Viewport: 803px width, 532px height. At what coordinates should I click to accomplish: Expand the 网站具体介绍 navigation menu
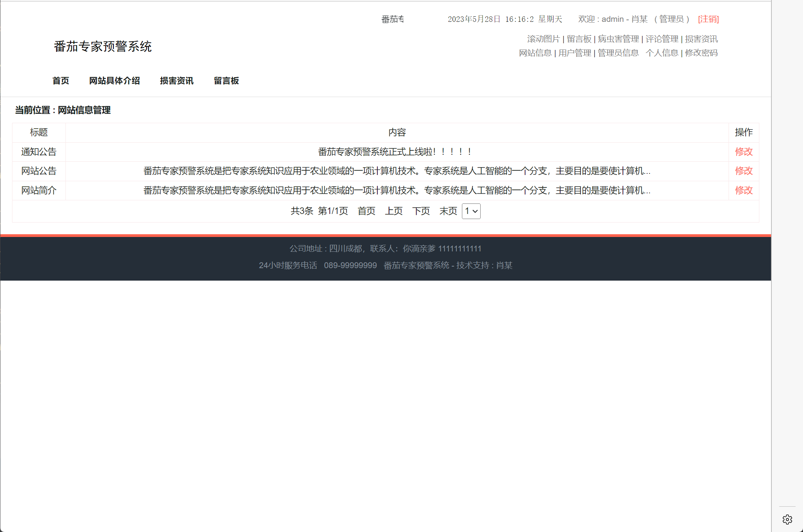coord(115,81)
